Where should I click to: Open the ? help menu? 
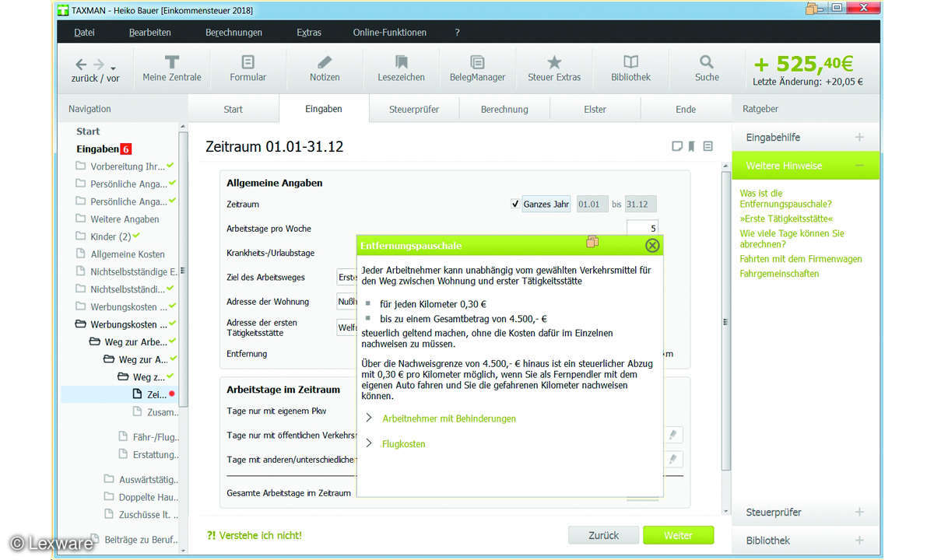click(x=458, y=33)
